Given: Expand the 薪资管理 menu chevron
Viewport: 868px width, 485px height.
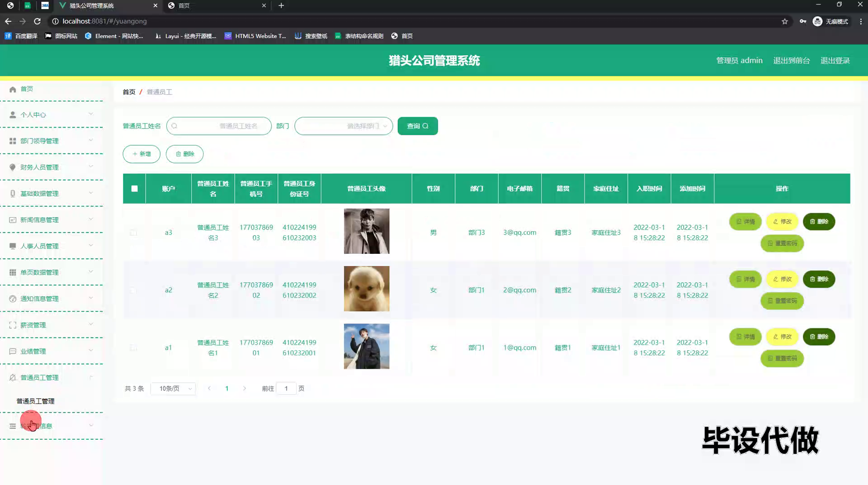Looking at the screenshot, I should coord(91,324).
